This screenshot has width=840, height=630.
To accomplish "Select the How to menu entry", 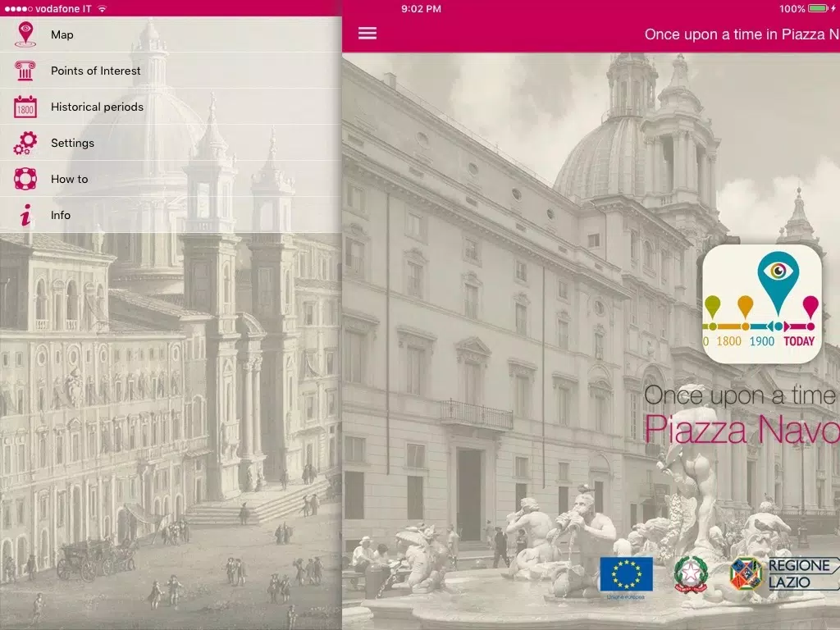I will [x=171, y=179].
